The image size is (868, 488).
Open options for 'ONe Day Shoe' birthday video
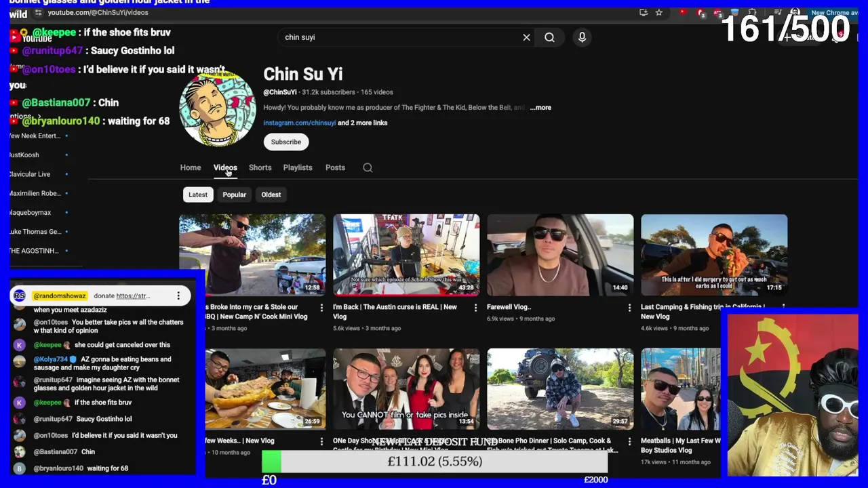coord(475,441)
